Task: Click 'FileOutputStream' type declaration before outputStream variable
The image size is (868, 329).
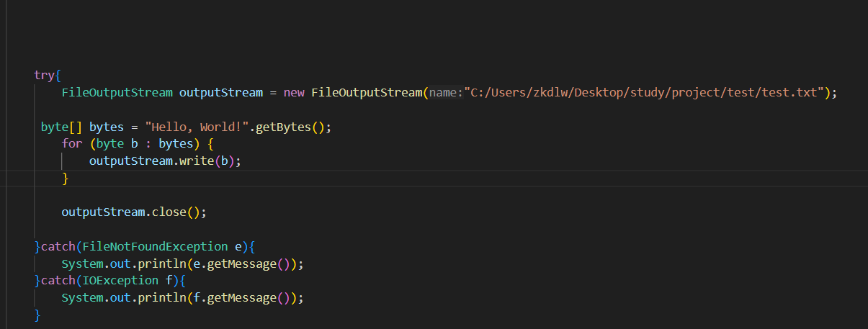Action: 117,92
